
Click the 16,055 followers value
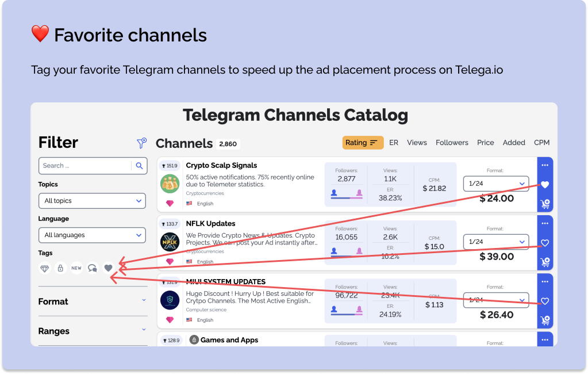coord(347,237)
